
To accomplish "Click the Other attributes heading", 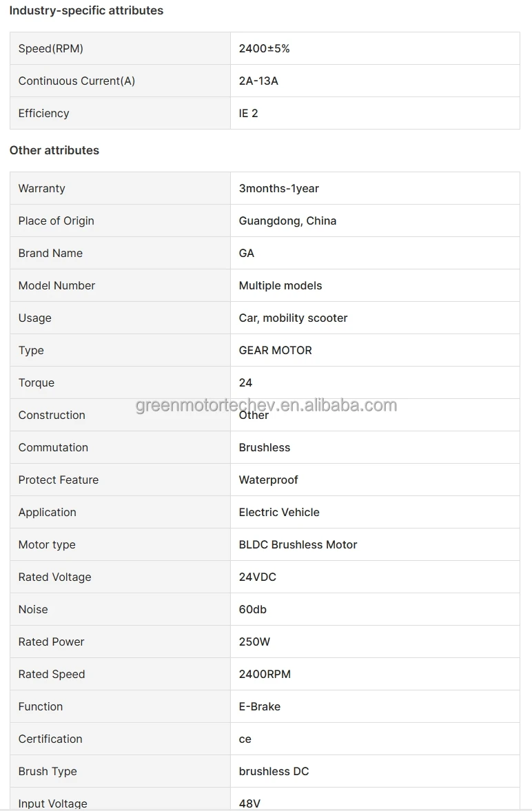I will pos(54,150).
